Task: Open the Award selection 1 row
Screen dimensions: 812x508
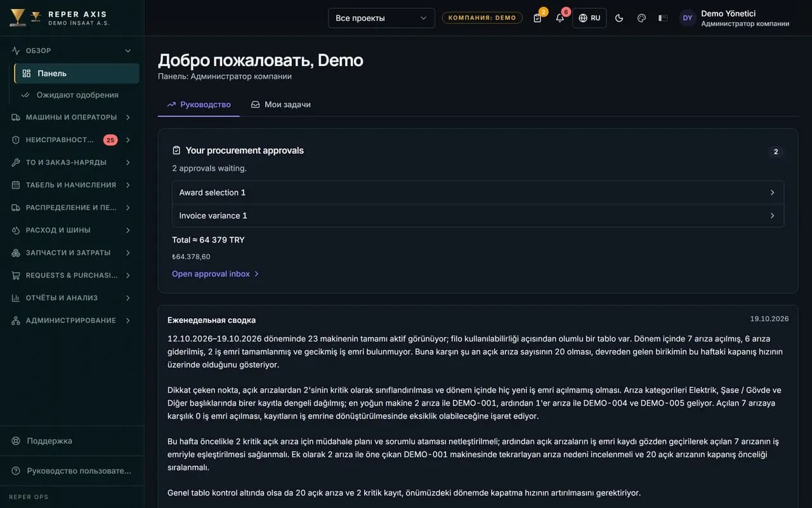Action: coord(478,192)
